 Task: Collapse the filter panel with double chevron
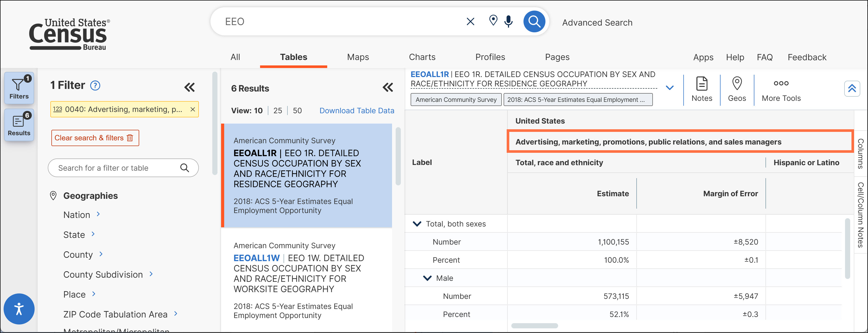coord(189,88)
